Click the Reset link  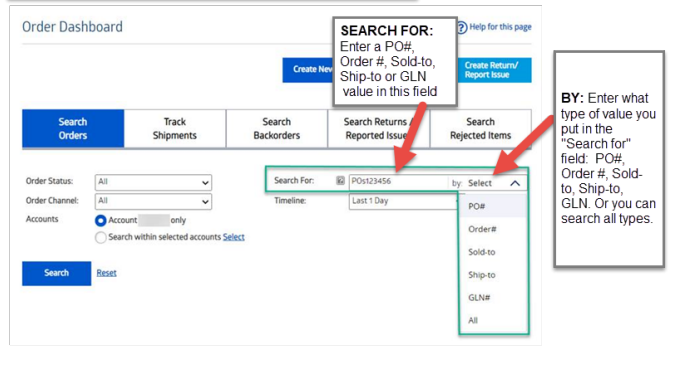(106, 273)
